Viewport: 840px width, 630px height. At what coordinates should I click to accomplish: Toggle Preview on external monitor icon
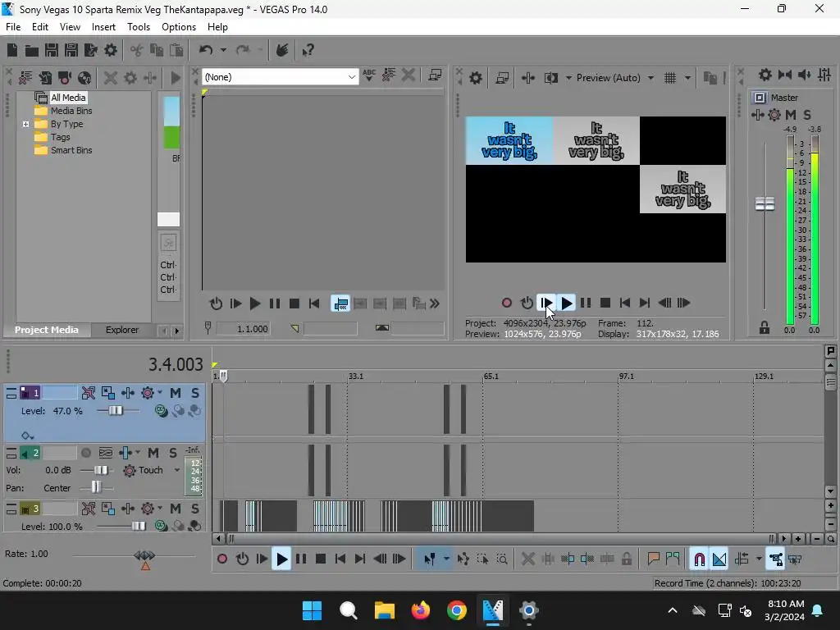[x=502, y=78]
